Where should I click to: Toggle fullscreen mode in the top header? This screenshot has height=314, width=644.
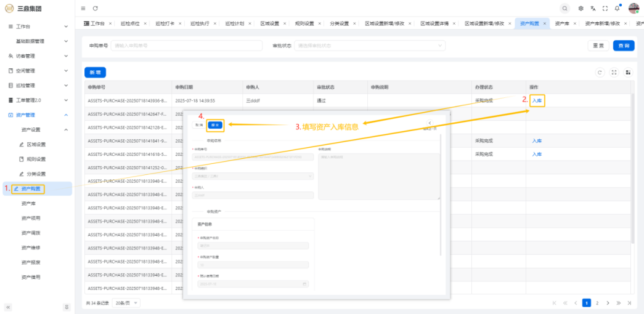click(x=605, y=8)
